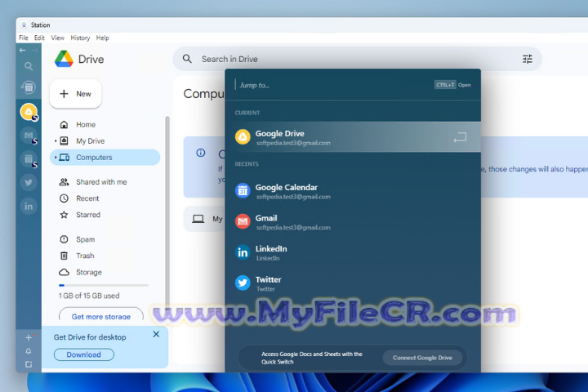Open LinkedIn from the sidebar dock

[x=29, y=207]
